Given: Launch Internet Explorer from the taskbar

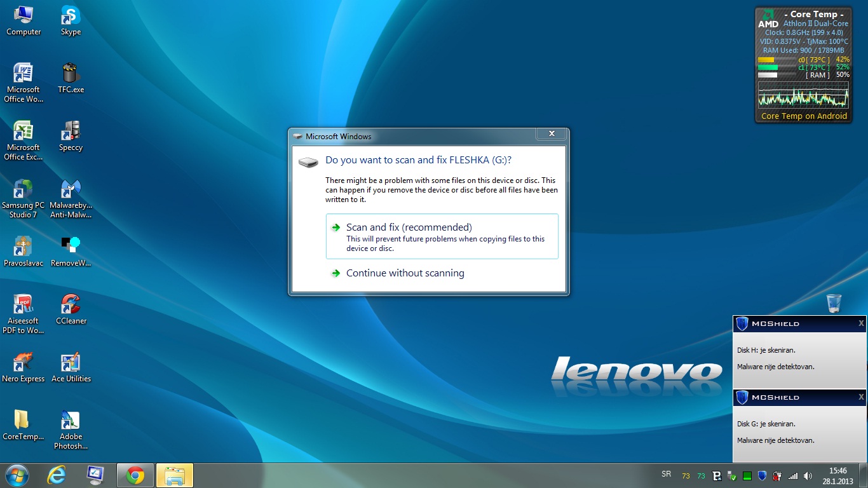Looking at the screenshot, I should point(57,475).
